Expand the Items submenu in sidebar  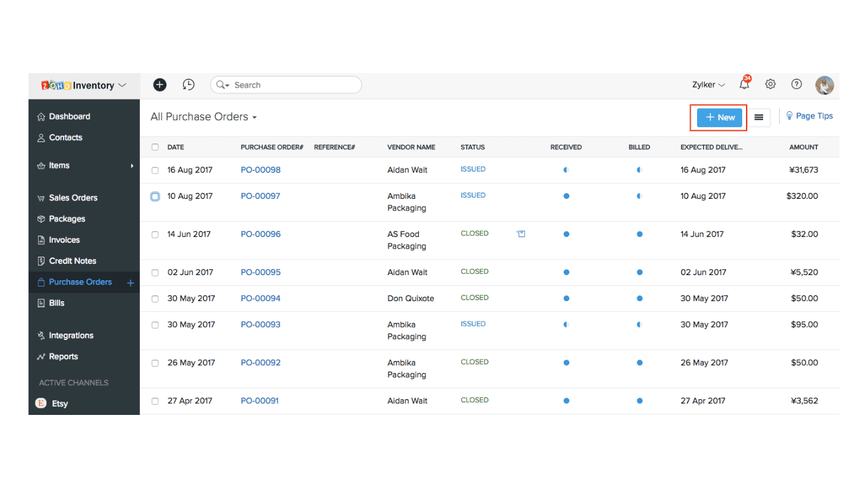132,166
